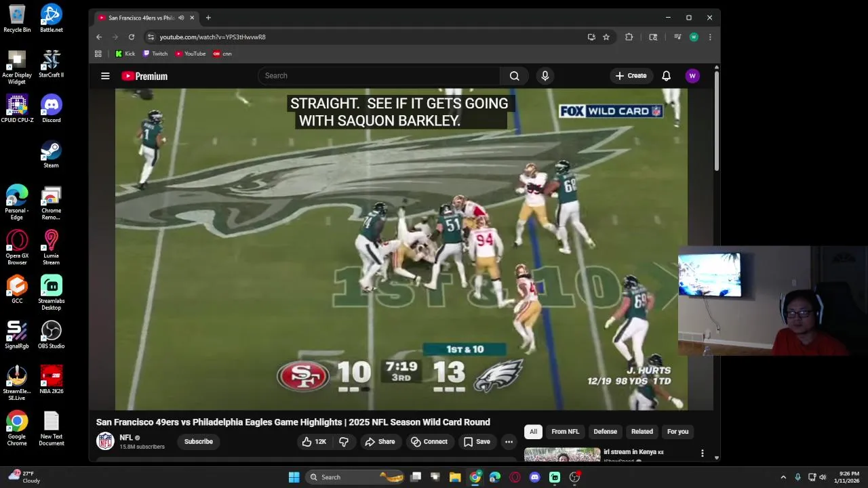
Task: Open OBS Studio desktop shortcut
Action: (x=51, y=335)
